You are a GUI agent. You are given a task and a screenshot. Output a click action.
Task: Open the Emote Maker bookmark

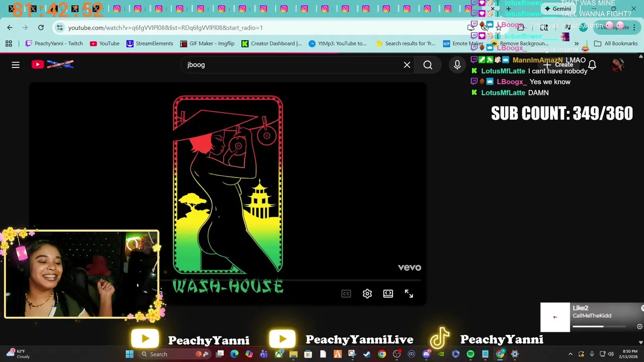(x=463, y=44)
